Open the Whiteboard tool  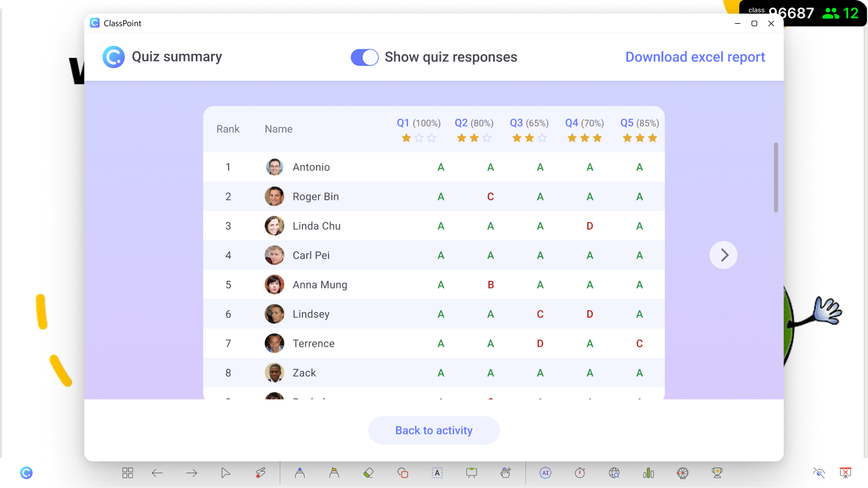(x=471, y=473)
